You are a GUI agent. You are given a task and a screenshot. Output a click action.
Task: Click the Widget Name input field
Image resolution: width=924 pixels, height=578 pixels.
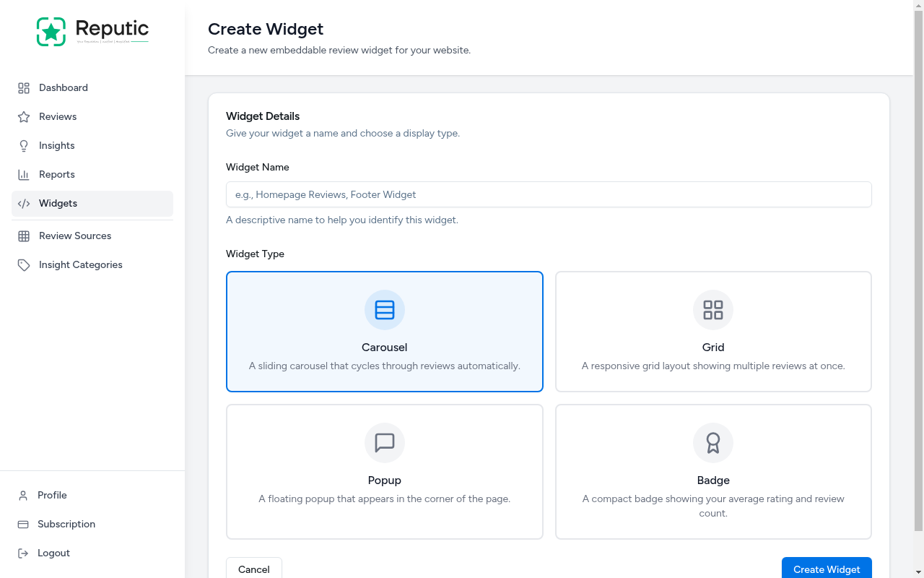549,194
